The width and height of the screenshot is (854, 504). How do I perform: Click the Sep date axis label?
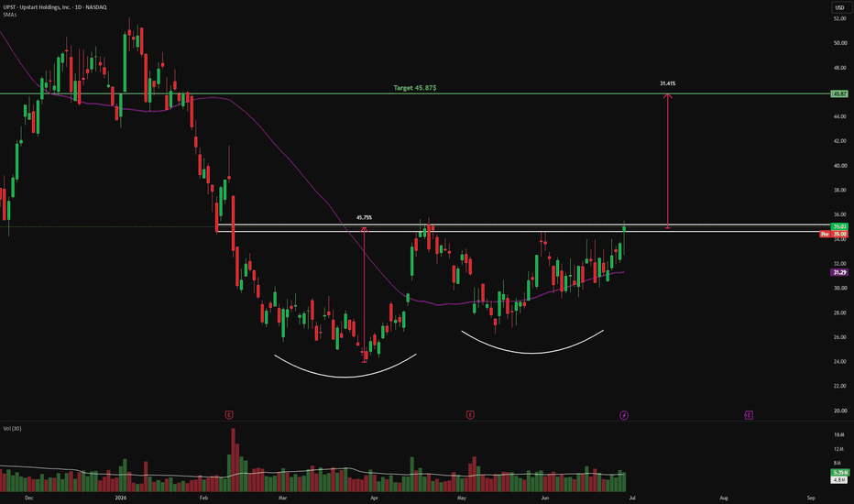(811, 498)
